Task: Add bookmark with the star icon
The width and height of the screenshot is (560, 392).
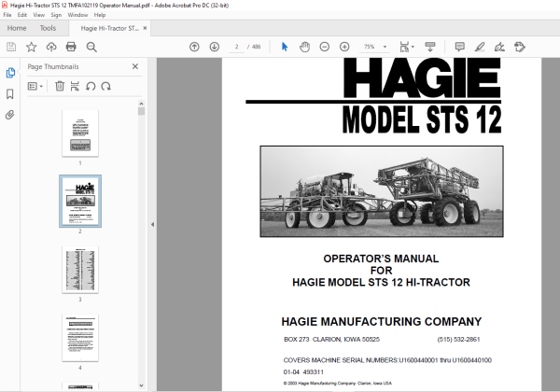Action: click(31, 47)
